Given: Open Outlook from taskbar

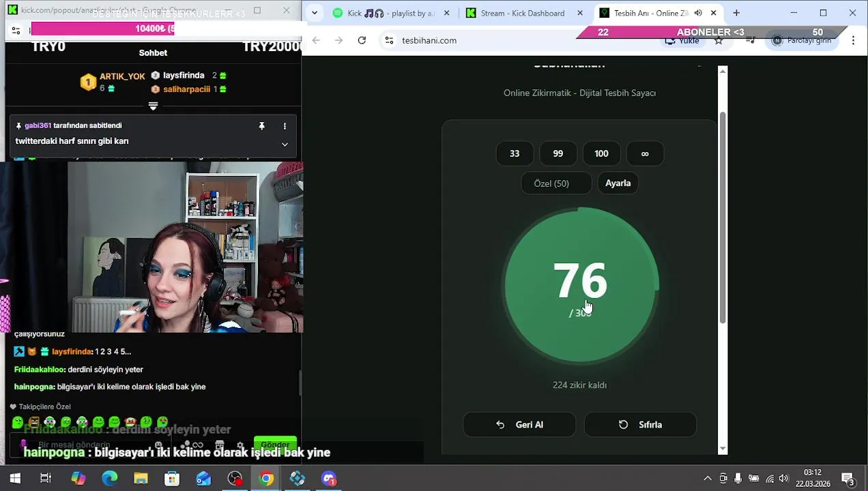Looking at the screenshot, I should pos(203,479).
